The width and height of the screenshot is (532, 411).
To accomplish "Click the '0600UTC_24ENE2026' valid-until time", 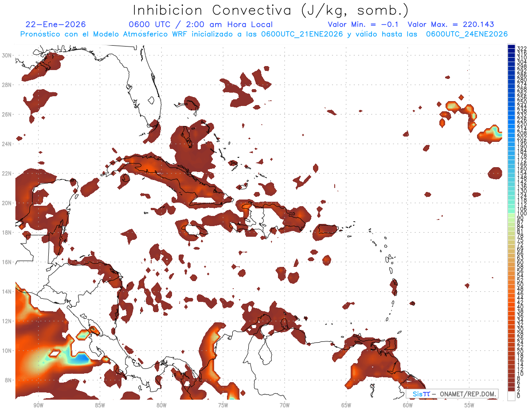I will pos(467,34).
